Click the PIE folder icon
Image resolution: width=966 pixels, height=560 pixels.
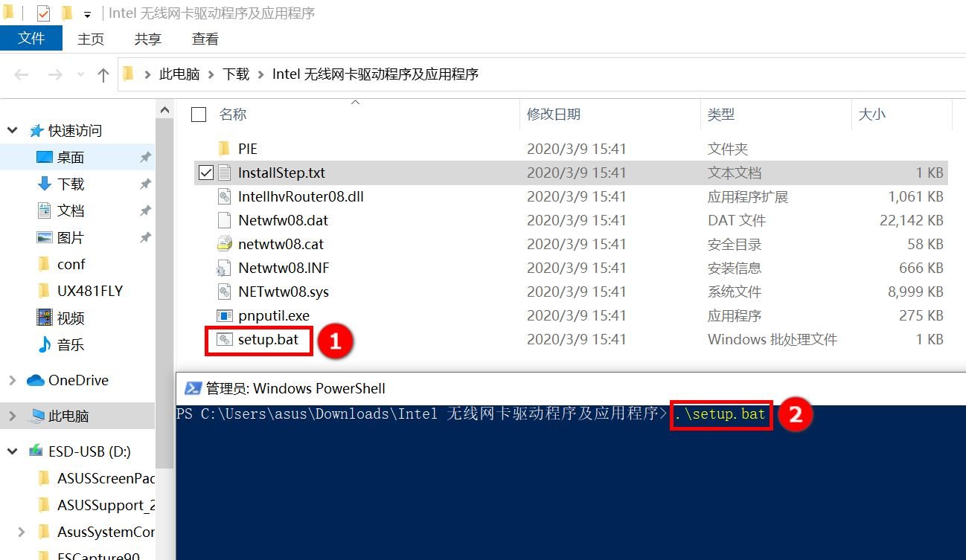[224, 149]
